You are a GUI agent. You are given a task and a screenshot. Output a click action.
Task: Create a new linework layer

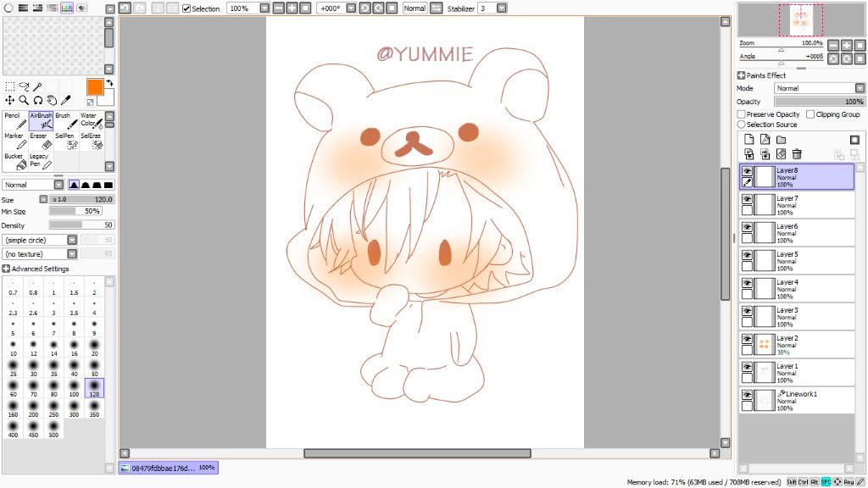coord(765,140)
